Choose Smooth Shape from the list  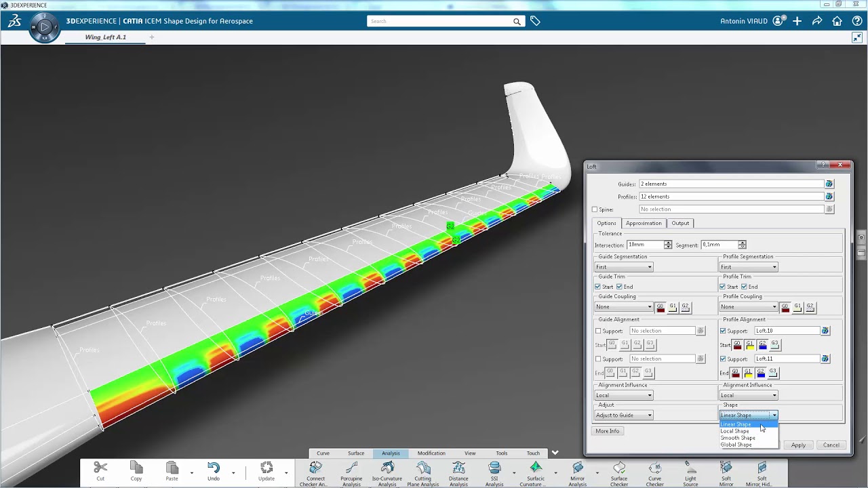749,438
